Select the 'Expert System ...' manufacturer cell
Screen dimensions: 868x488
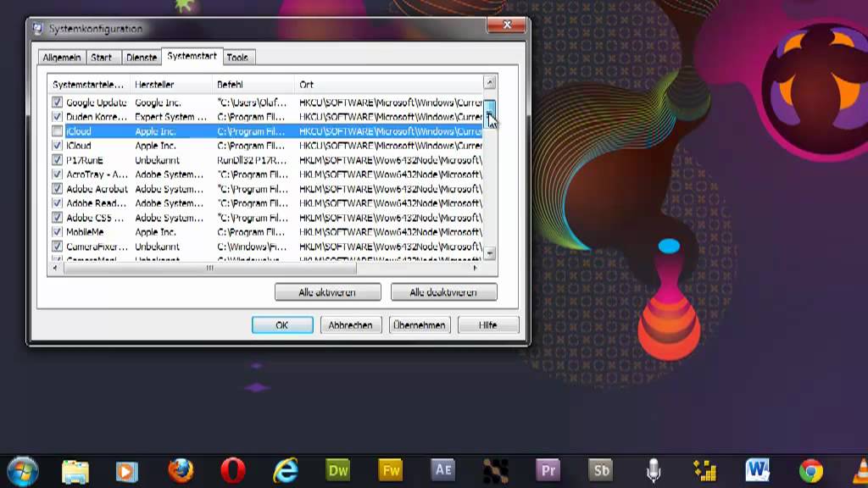pyautogui.click(x=170, y=117)
